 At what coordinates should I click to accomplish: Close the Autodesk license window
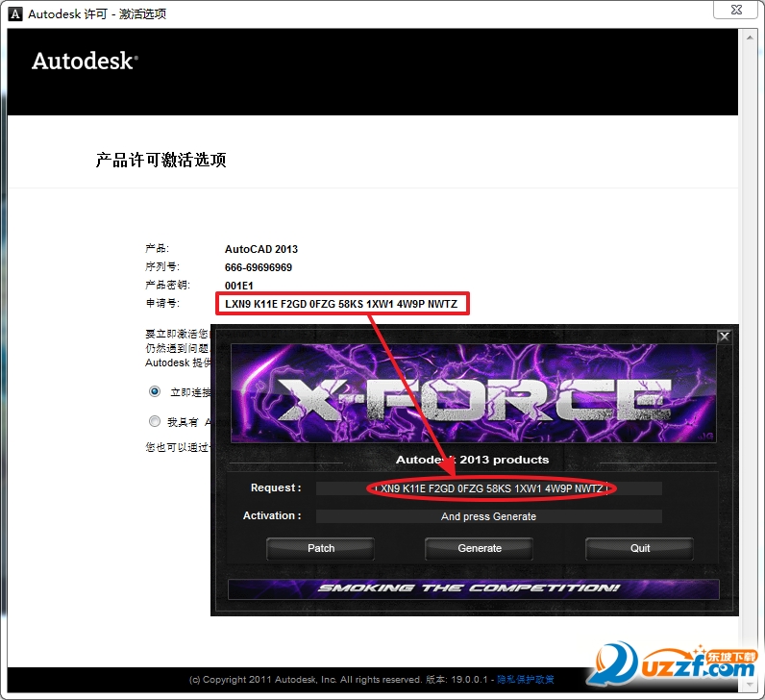(x=737, y=10)
